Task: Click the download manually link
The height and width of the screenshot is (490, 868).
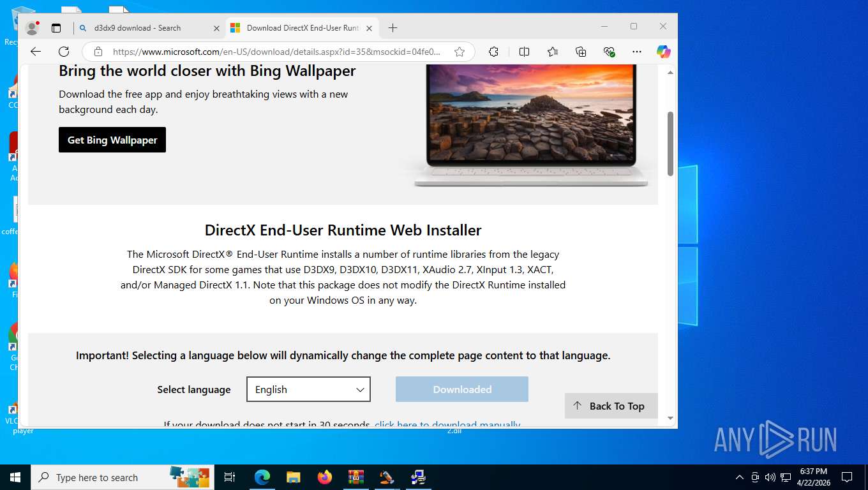Action: click(x=447, y=424)
